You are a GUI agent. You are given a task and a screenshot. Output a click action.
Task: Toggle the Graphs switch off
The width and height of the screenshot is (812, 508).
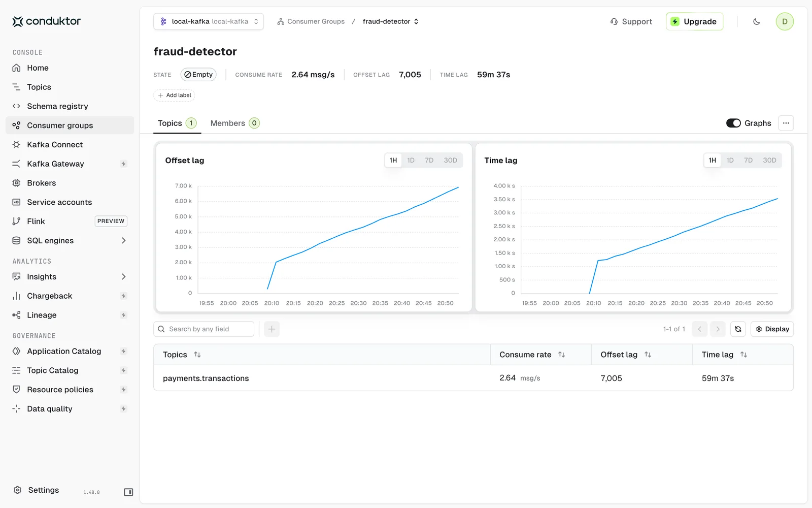tap(733, 123)
